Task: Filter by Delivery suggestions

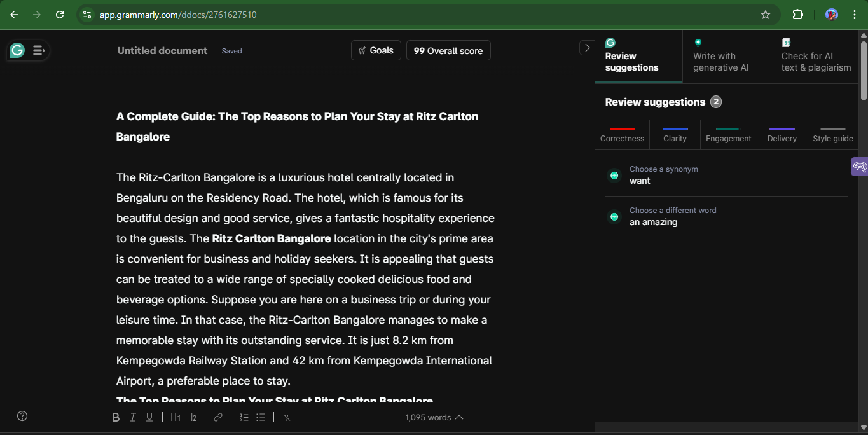Action: [x=782, y=135]
